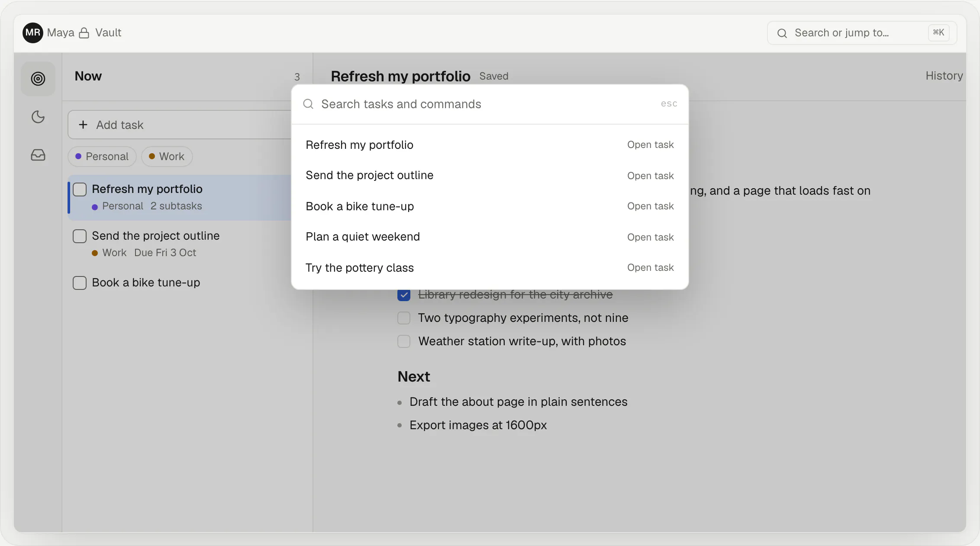Click the magnifier icon in command palette
Screen dimensions: 980x546
point(308,104)
